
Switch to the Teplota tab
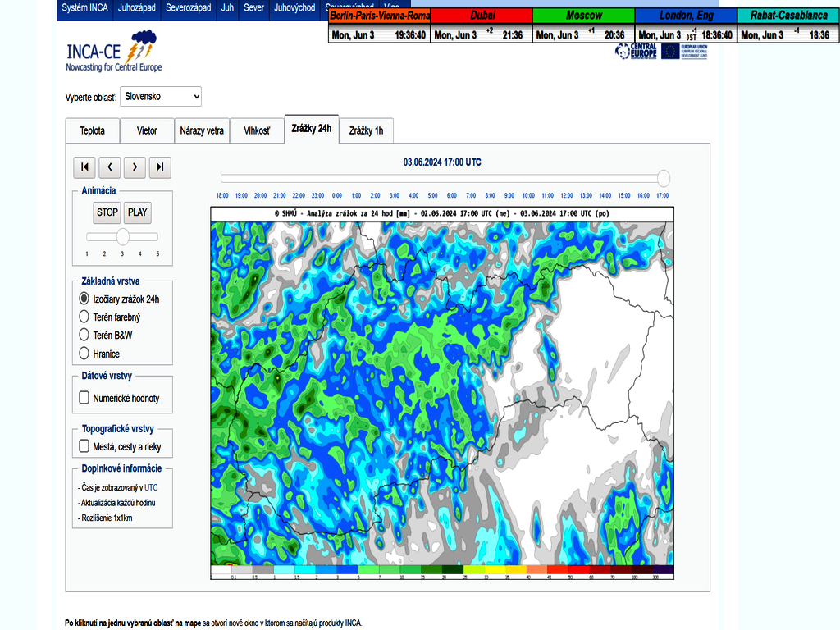[x=92, y=130]
